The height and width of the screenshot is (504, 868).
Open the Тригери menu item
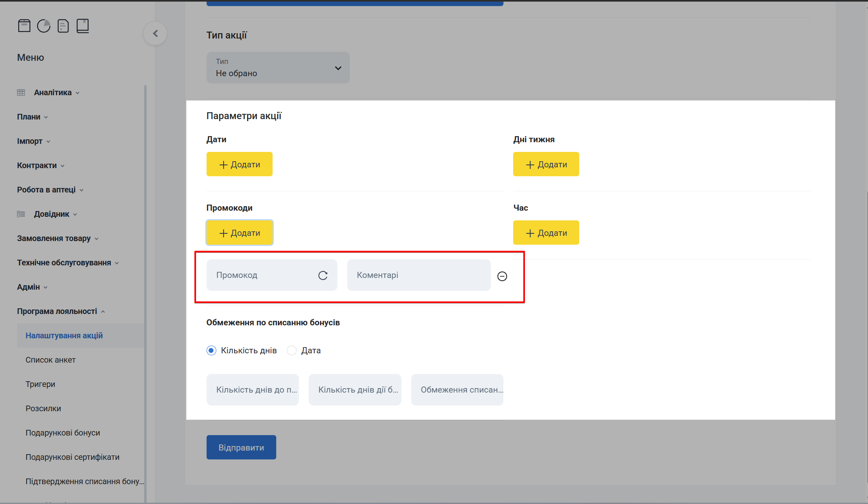[41, 384]
